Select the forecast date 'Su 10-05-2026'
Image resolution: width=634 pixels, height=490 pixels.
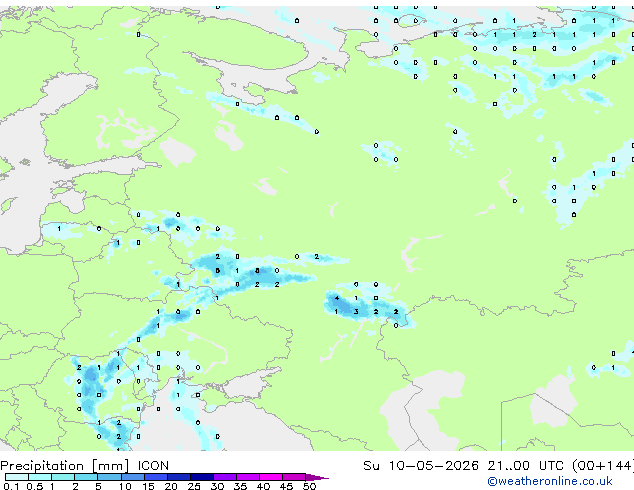pyautogui.click(x=421, y=466)
